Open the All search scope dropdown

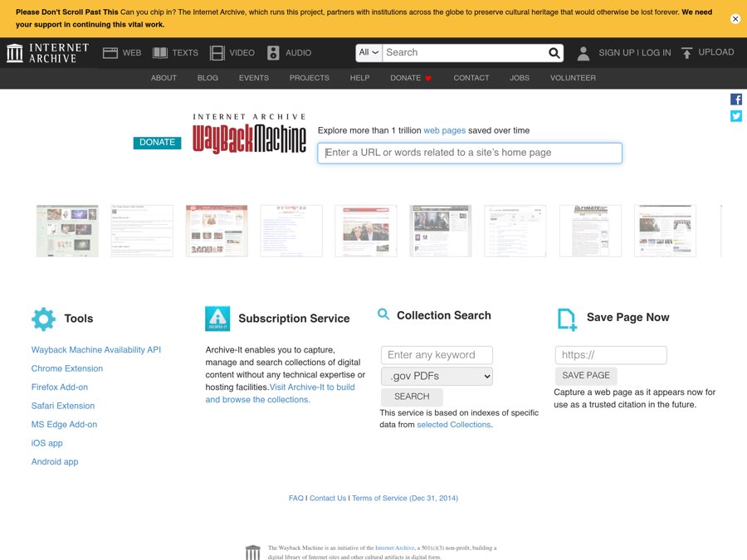[x=369, y=53]
